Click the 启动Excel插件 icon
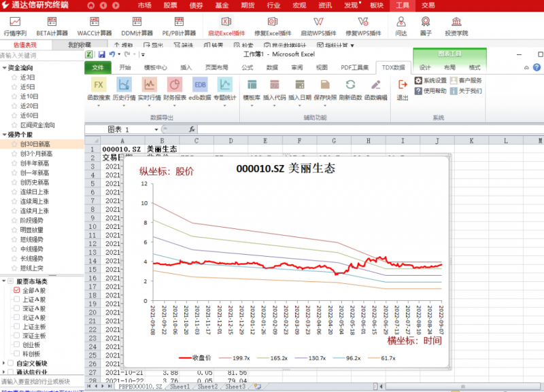 point(226,22)
